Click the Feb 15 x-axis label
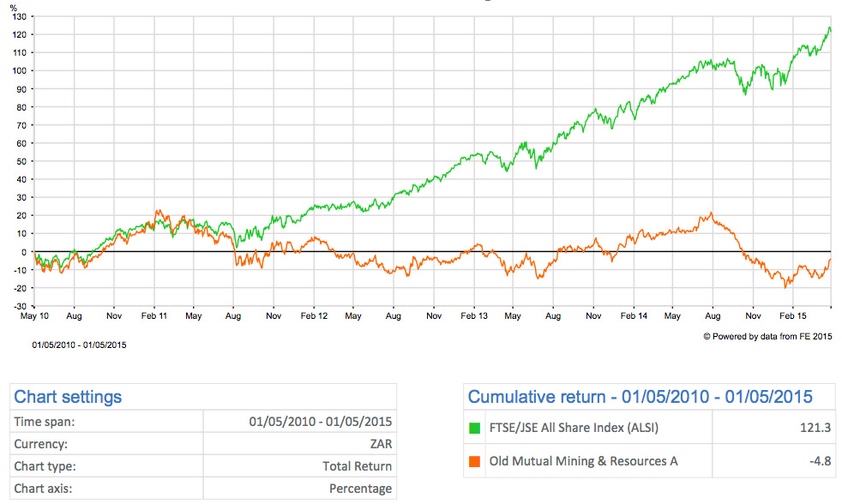842x504 pixels. [x=793, y=316]
